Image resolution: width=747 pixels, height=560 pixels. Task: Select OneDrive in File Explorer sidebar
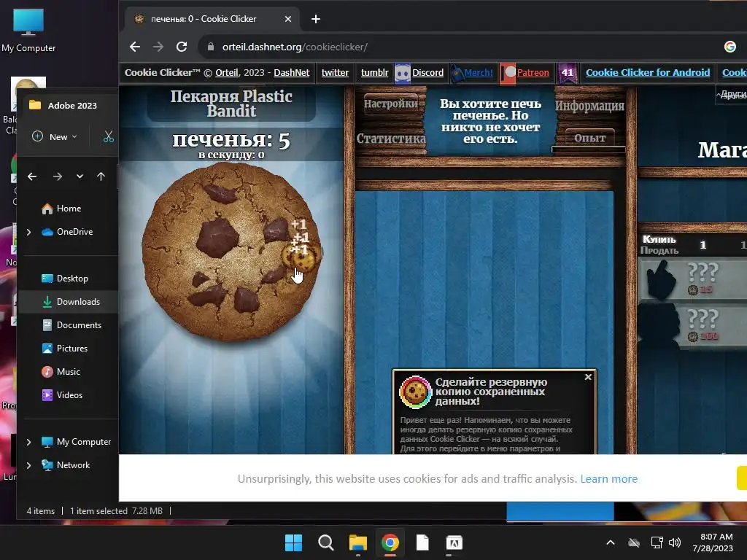(66, 232)
